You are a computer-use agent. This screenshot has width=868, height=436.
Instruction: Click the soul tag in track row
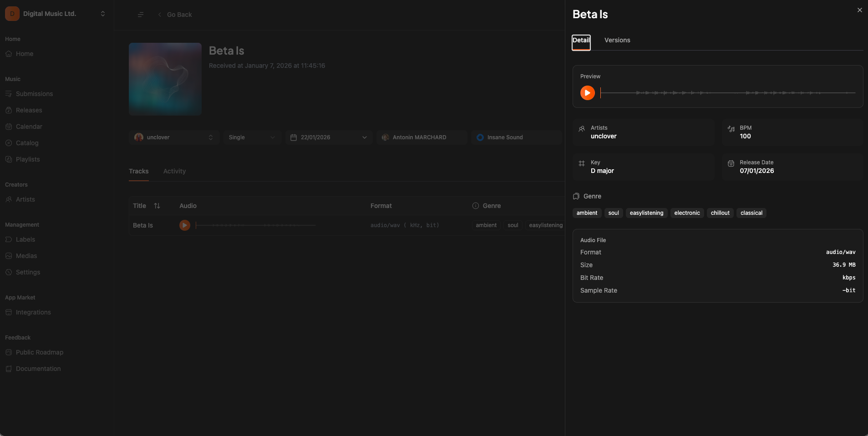513,225
